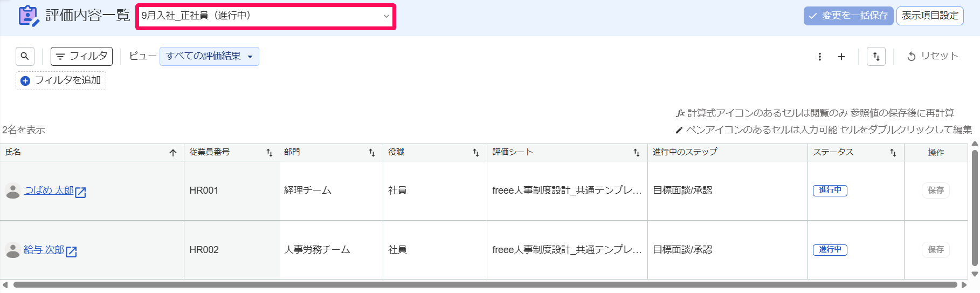This screenshot has height=293, width=980.
Task: Open the フィルタ button
Action: [x=81, y=56]
